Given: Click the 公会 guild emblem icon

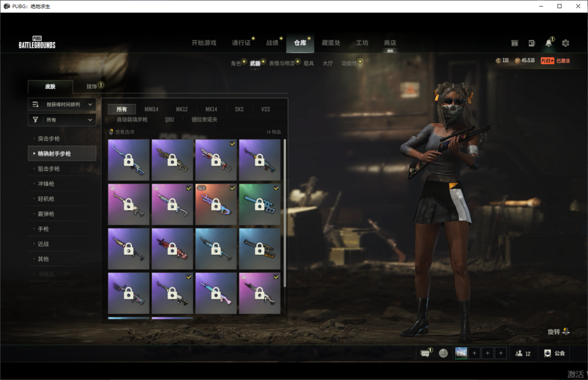Looking at the screenshot, I should 547,353.
